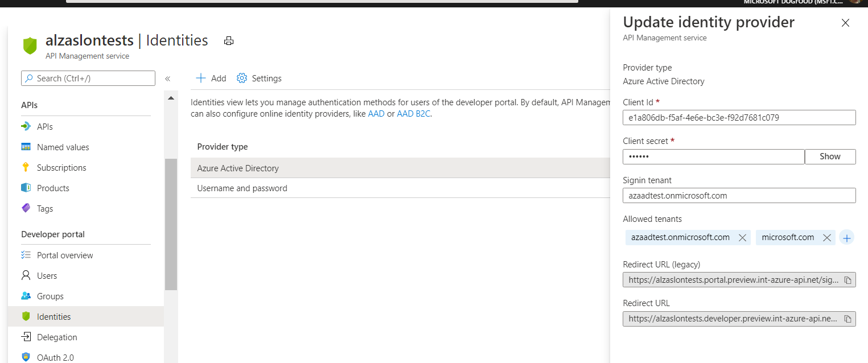The image size is (868, 363).
Task: Print the Identities page
Action: [x=229, y=40]
